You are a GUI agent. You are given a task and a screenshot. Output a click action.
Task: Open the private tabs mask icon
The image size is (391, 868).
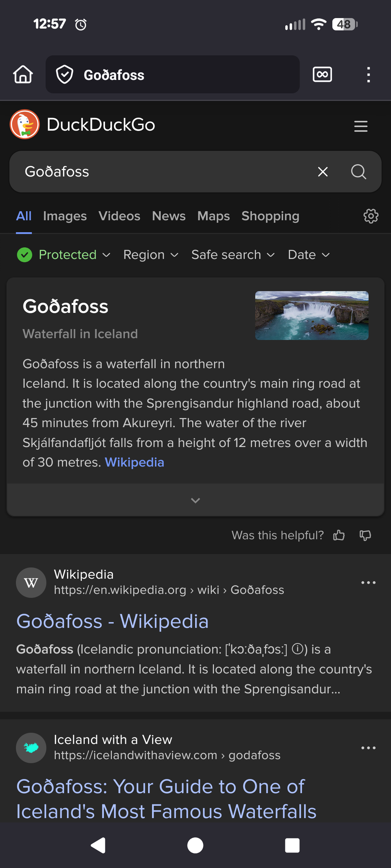pyautogui.click(x=322, y=75)
